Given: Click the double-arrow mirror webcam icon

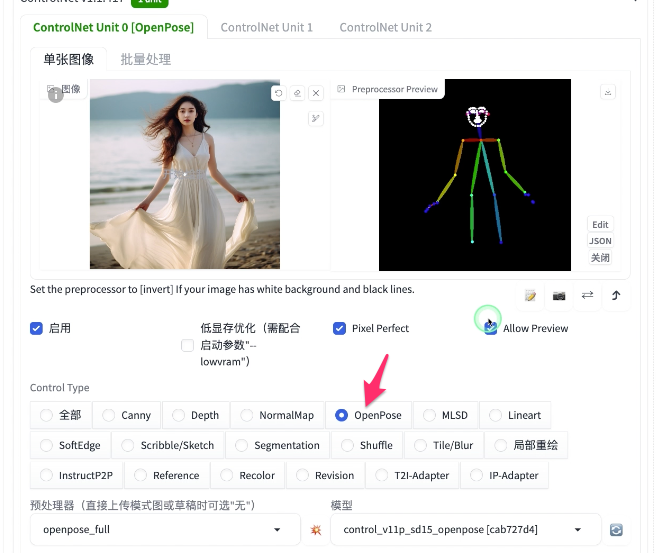Looking at the screenshot, I should (587, 295).
